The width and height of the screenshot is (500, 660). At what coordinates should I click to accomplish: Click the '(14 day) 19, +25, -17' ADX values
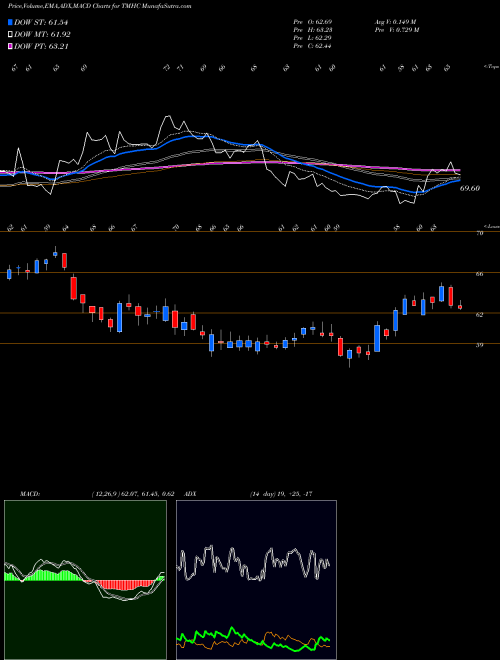[x=281, y=494]
